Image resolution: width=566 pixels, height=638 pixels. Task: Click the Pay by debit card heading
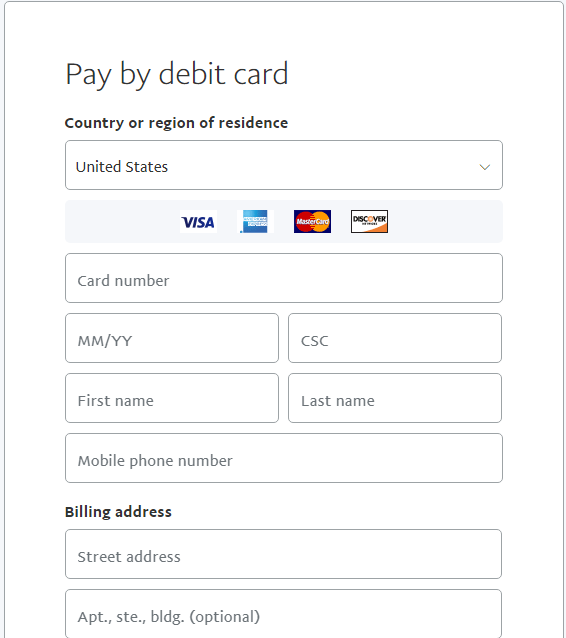point(177,75)
